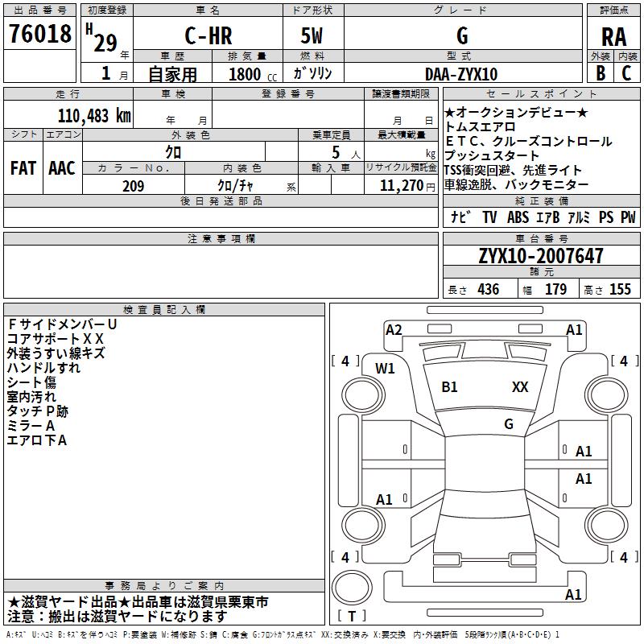Click the engine displacement 1800 cc value
Viewport: 644px width, 644px height.
(250, 74)
